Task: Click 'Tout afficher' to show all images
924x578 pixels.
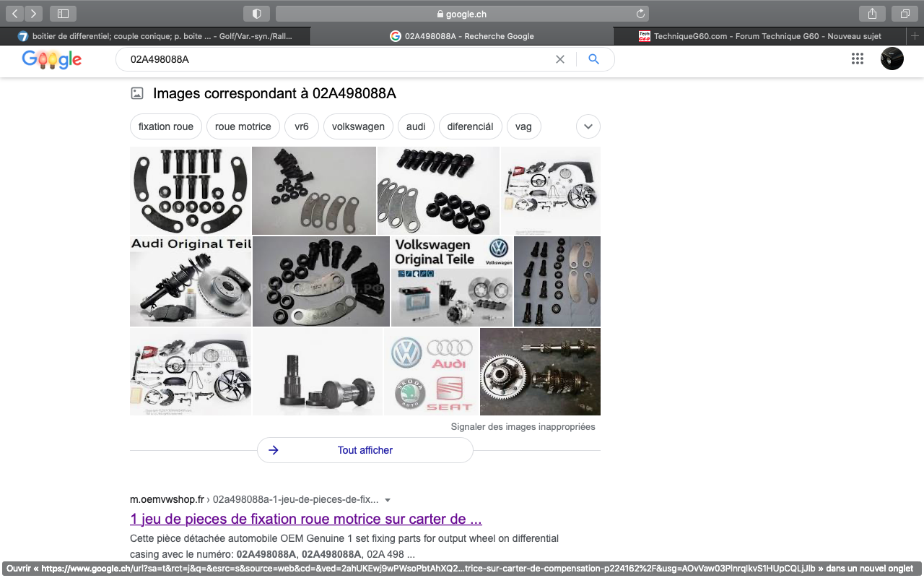Action: pyautogui.click(x=365, y=450)
